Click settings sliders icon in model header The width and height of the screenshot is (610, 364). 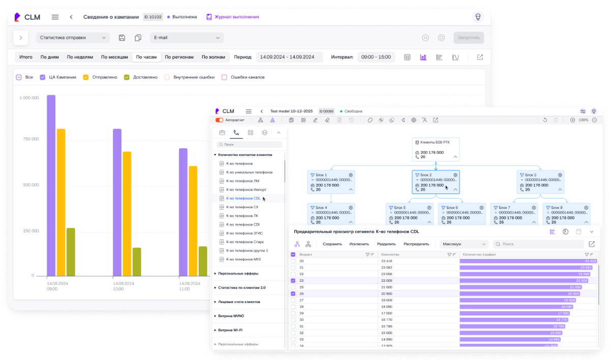[x=583, y=111]
